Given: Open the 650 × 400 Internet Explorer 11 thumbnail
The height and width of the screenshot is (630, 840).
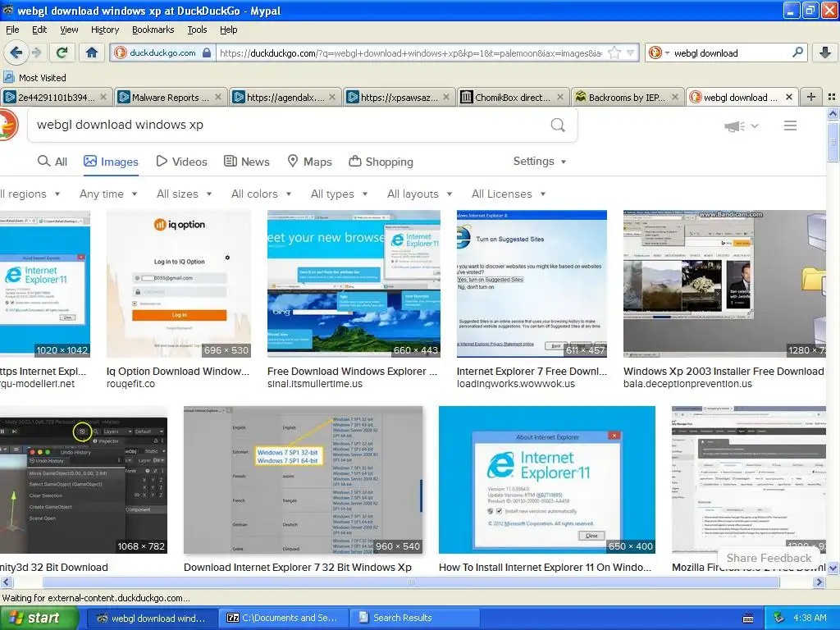Looking at the screenshot, I should [x=546, y=479].
